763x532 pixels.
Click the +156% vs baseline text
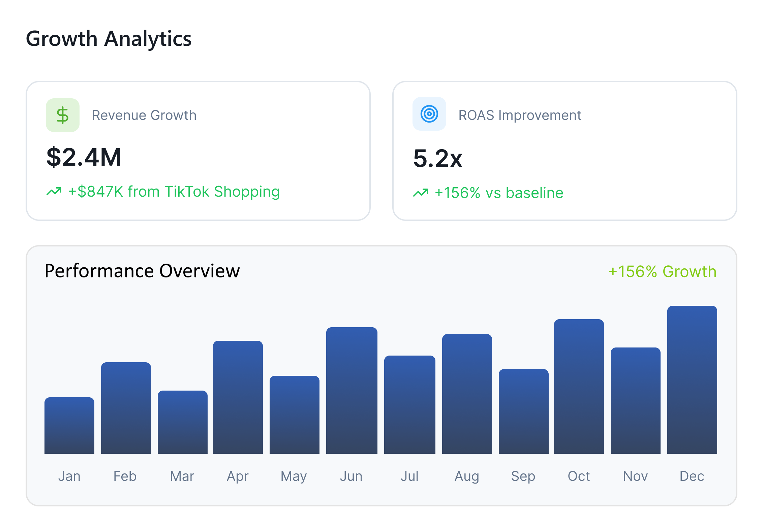[x=499, y=193]
